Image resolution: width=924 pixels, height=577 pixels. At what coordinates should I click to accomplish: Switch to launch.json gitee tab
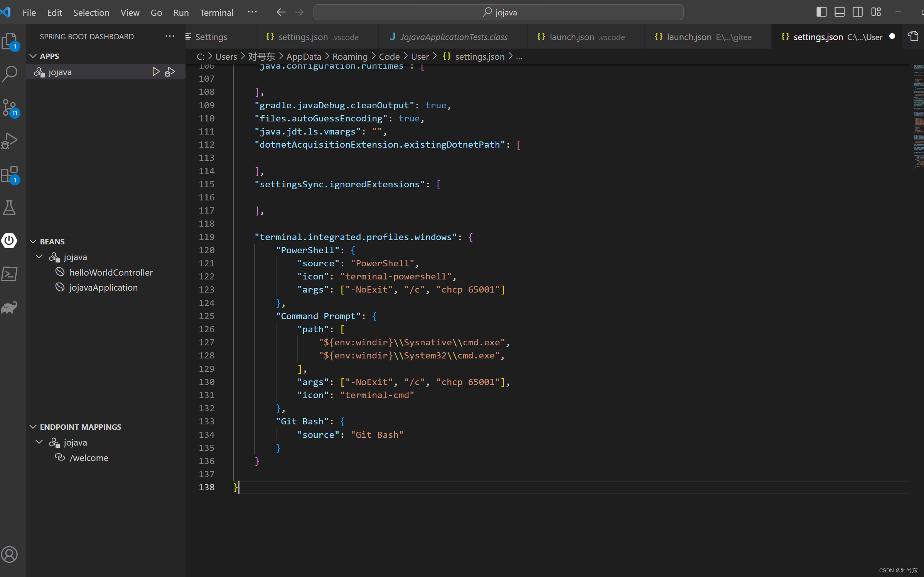pyautogui.click(x=708, y=37)
